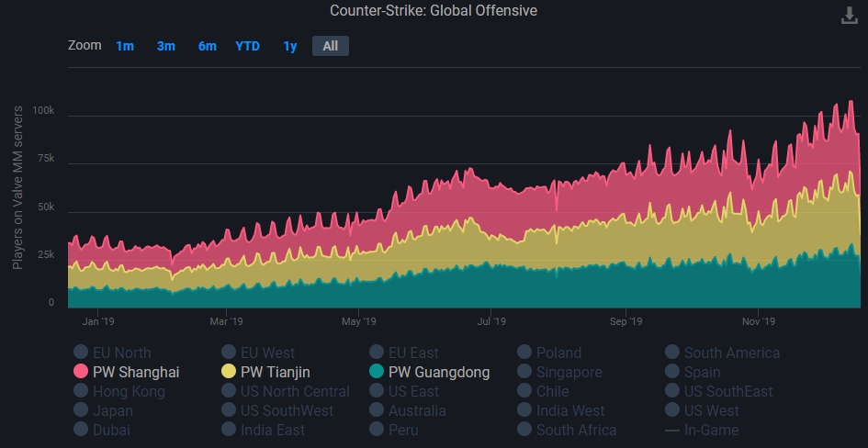Click the May '19 axis label

[359, 321]
